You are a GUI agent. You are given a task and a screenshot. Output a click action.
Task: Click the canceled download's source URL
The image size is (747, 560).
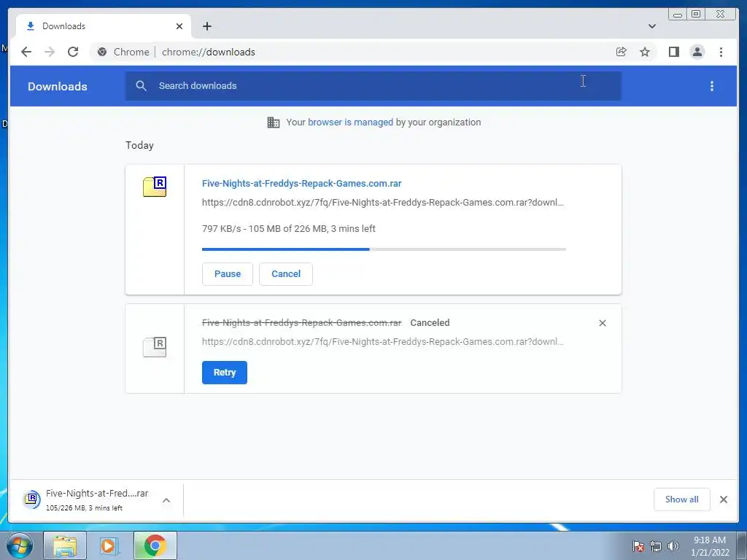click(382, 342)
